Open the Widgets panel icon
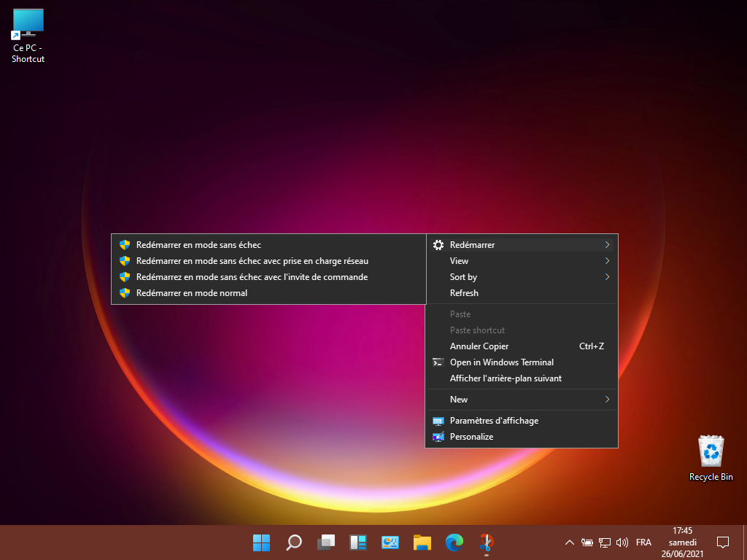Screen dimensions: 747x560 point(358,542)
